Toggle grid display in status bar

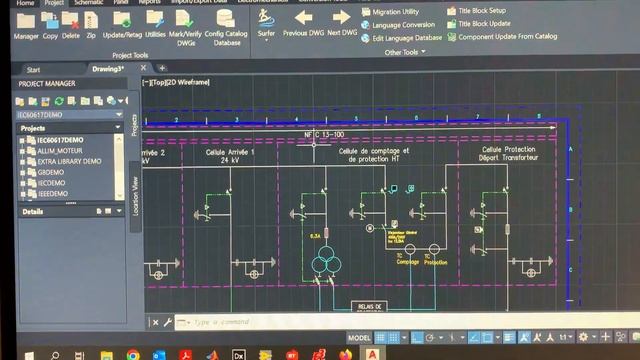[x=380, y=338]
